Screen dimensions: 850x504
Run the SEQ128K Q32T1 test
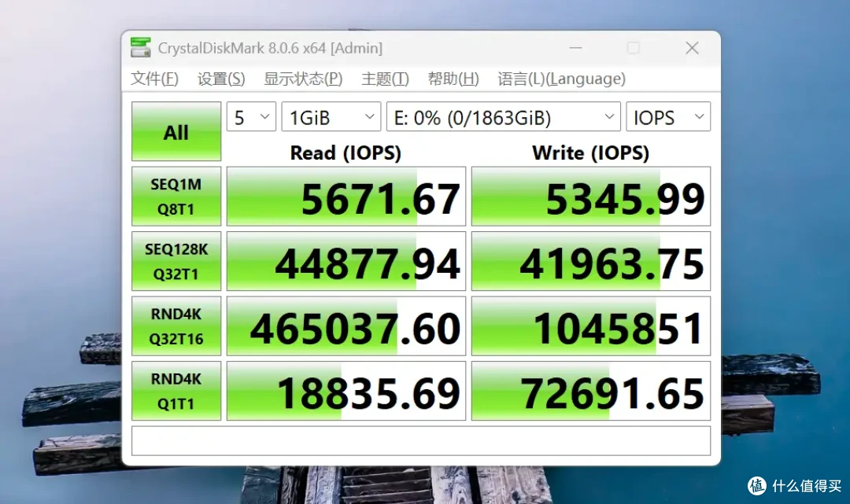pyautogui.click(x=176, y=262)
